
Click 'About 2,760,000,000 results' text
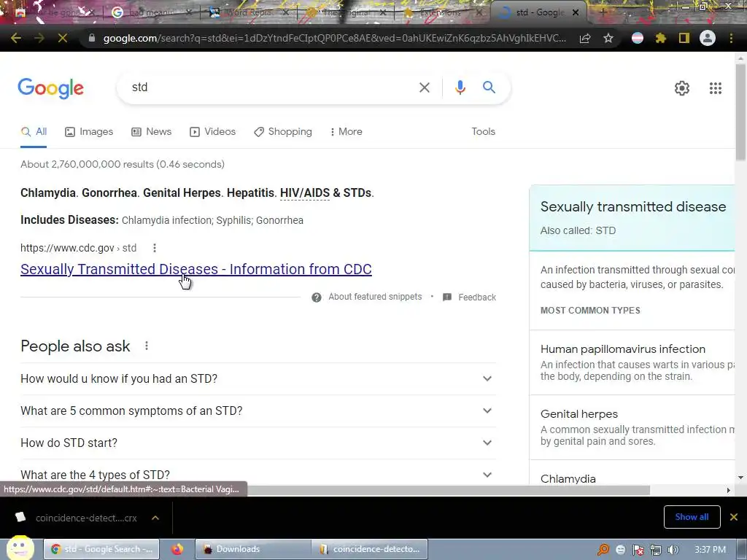point(123,164)
